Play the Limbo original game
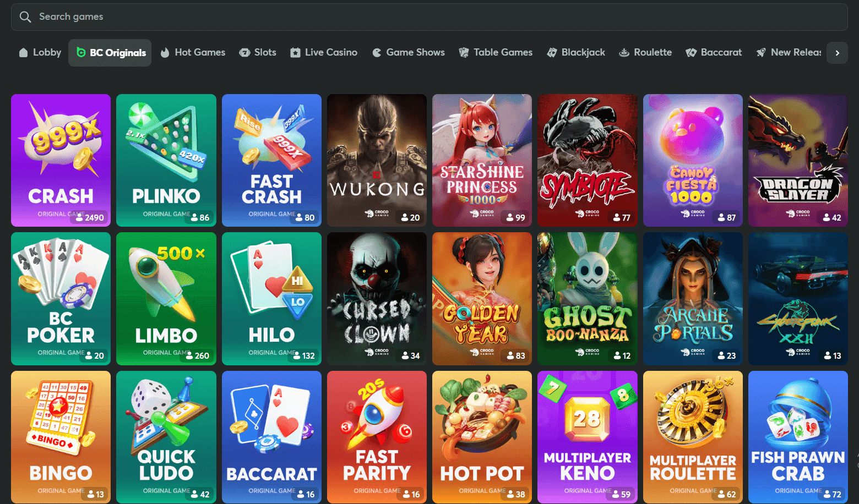 tap(166, 298)
